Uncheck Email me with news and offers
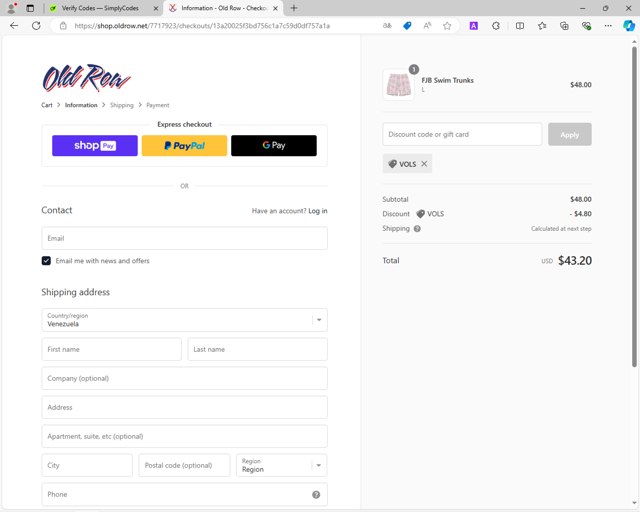Image resolution: width=640 pixels, height=512 pixels. (46, 260)
